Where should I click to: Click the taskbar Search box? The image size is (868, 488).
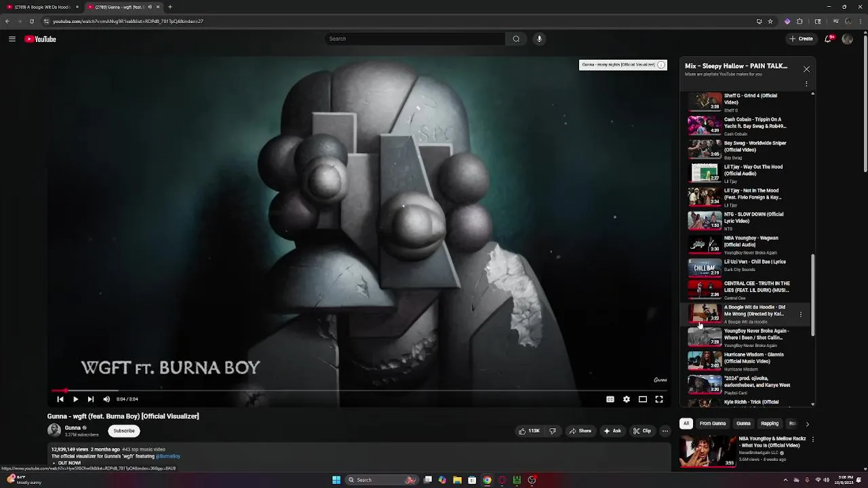[382, 480]
